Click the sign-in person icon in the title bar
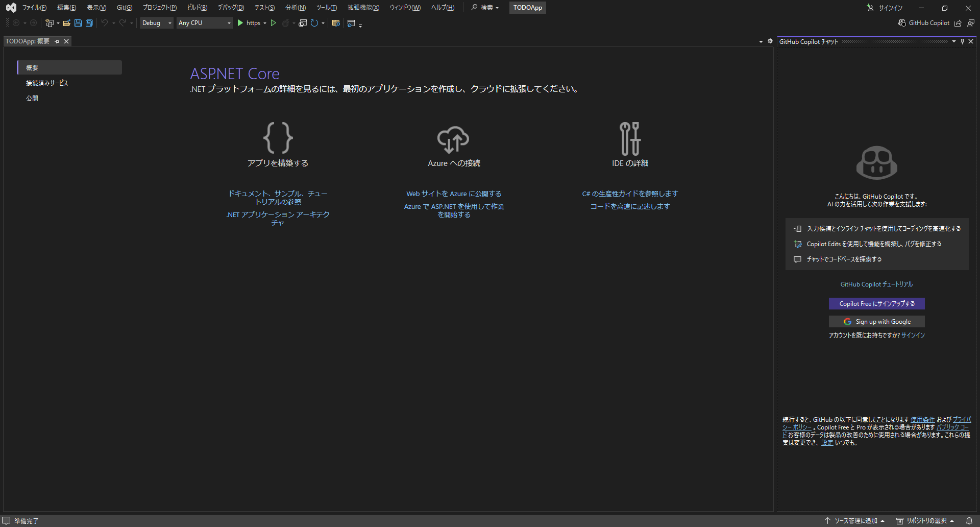The width and height of the screenshot is (980, 527). [870, 8]
